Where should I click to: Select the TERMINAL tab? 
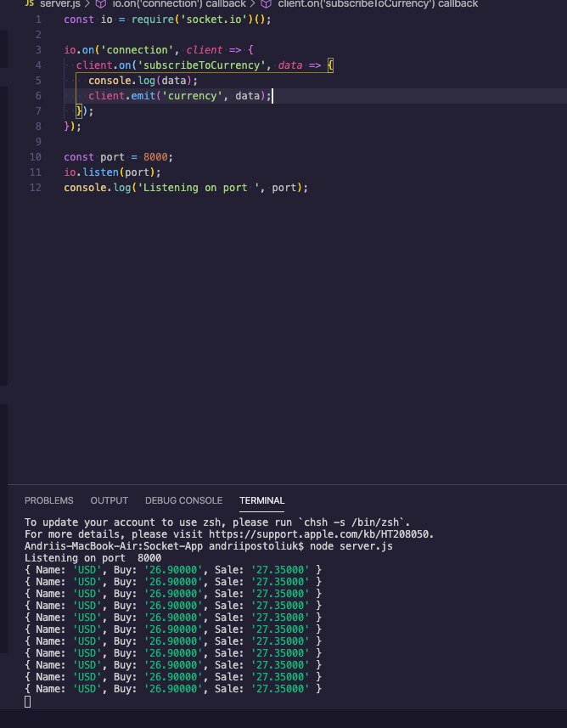click(261, 500)
